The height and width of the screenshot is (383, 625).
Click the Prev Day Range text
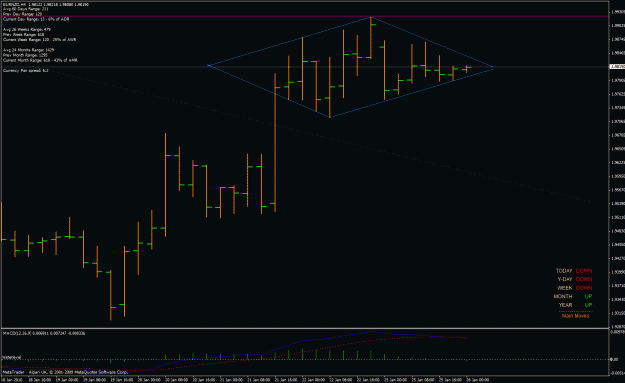(x=22, y=14)
